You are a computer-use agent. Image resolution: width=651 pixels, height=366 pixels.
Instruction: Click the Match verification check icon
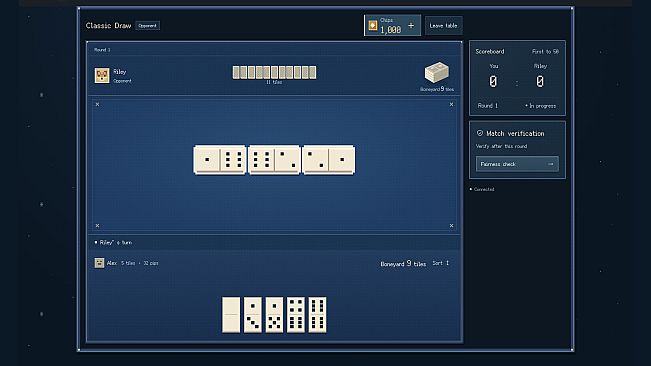(x=480, y=133)
